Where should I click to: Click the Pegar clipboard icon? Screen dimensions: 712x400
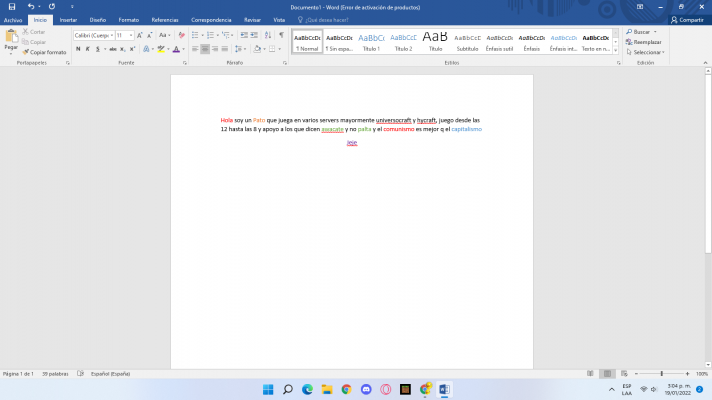tap(11, 39)
